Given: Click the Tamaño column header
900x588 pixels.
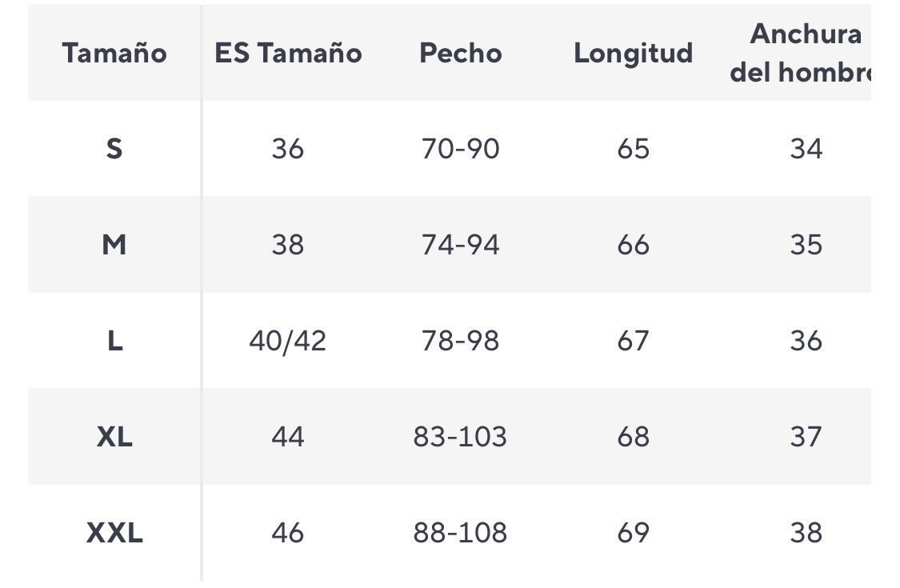Looking at the screenshot, I should click(x=114, y=54).
